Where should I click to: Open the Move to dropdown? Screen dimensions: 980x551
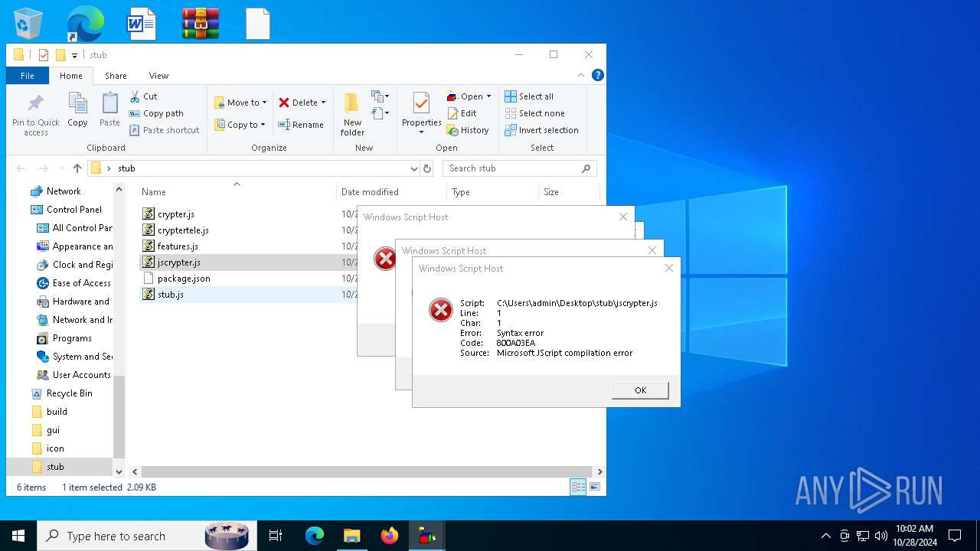[240, 103]
